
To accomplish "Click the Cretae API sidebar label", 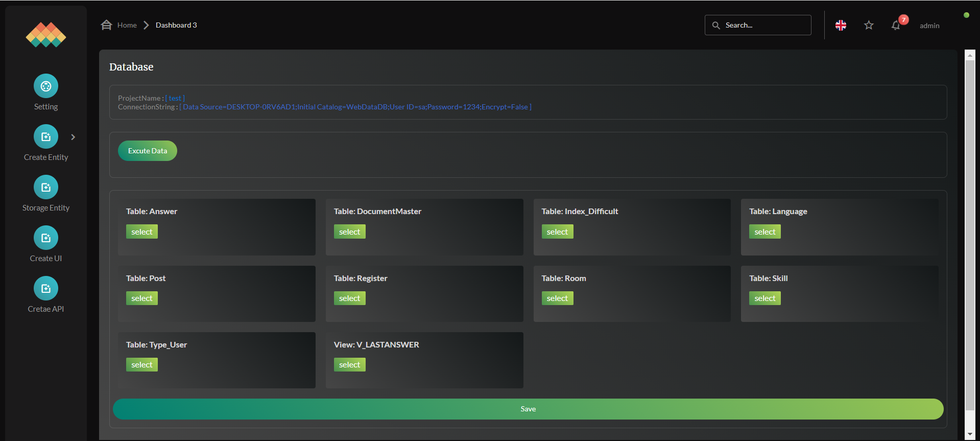I will pyautogui.click(x=46, y=309).
